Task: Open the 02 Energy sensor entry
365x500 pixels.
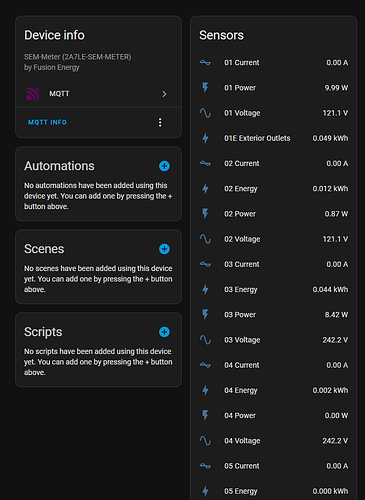Action: click(274, 189)
